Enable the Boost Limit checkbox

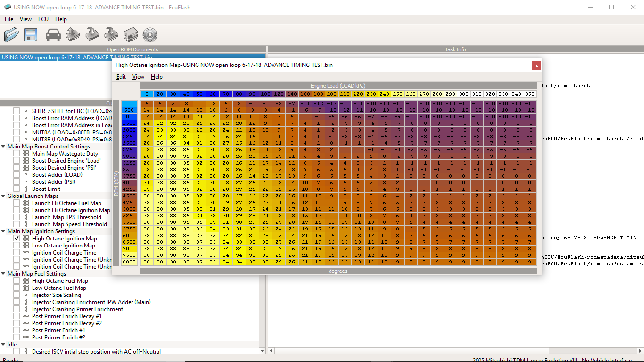(17, 189)
